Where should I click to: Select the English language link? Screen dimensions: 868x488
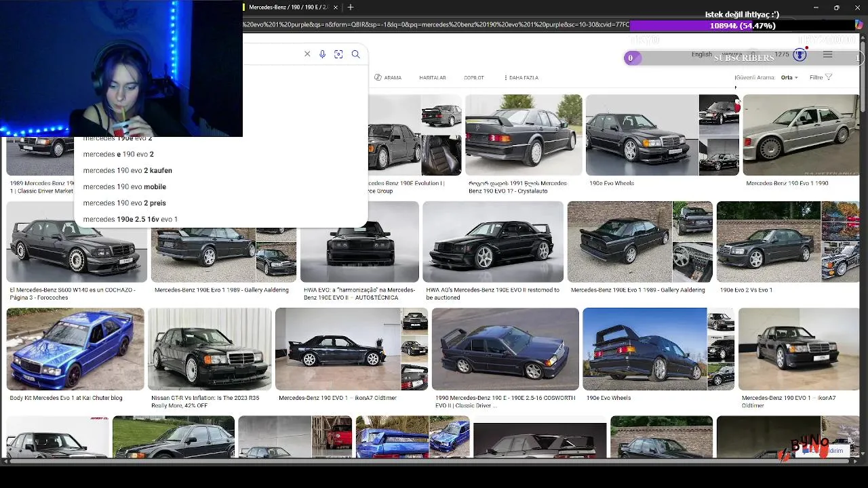(x=702, y=54)
